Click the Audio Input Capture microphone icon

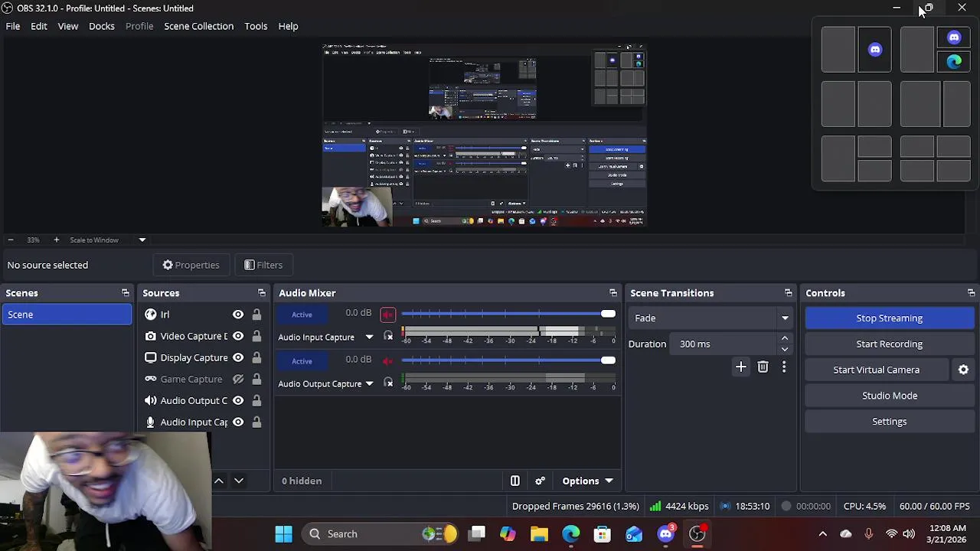151,422
